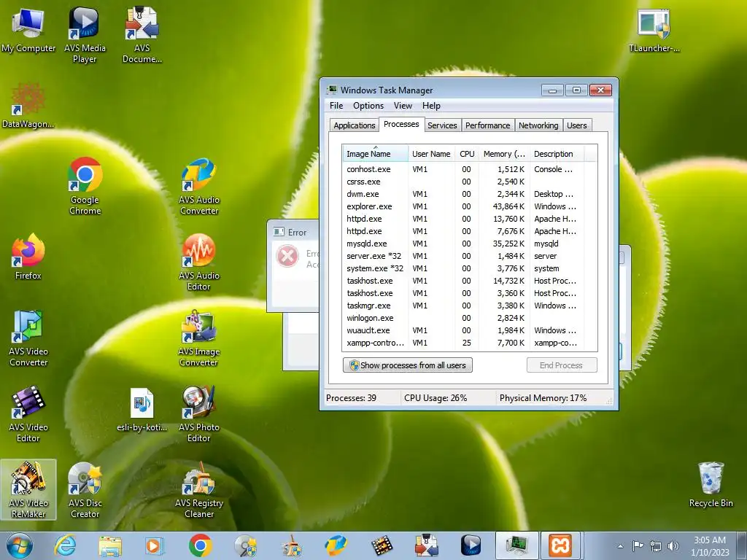
Task: Open the DataWagon desktop shortcut
Action: click(28, 106)
